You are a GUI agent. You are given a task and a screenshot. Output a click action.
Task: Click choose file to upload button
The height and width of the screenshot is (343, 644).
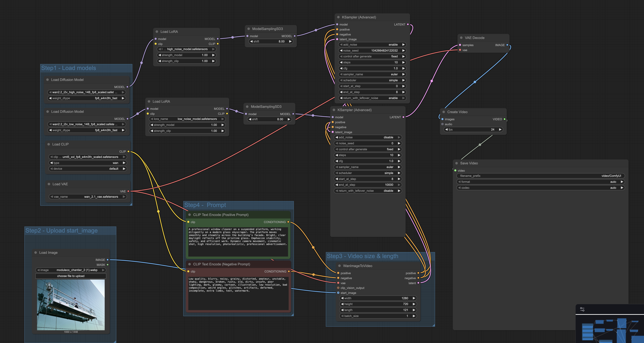pos(71,276)
